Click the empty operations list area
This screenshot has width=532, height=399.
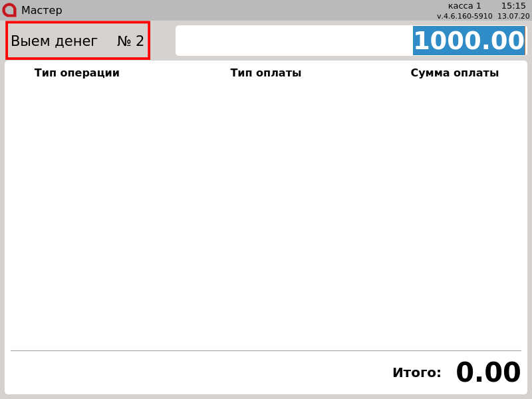266,213
